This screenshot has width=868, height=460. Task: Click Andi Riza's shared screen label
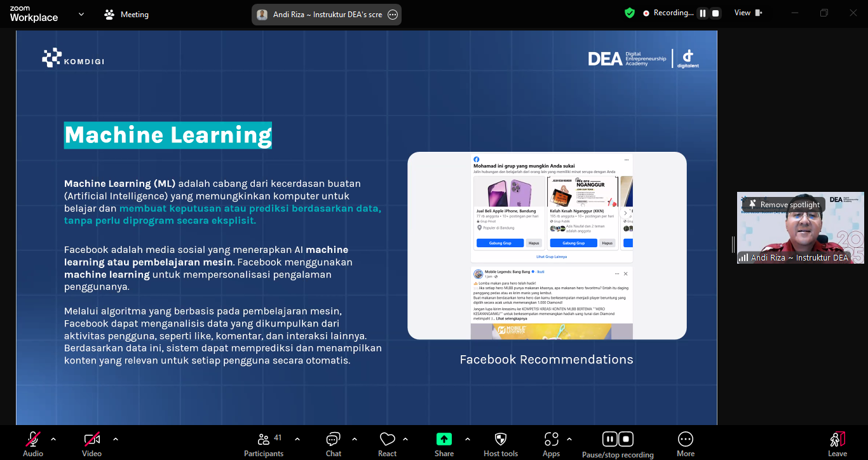click(x=327, y=15)
